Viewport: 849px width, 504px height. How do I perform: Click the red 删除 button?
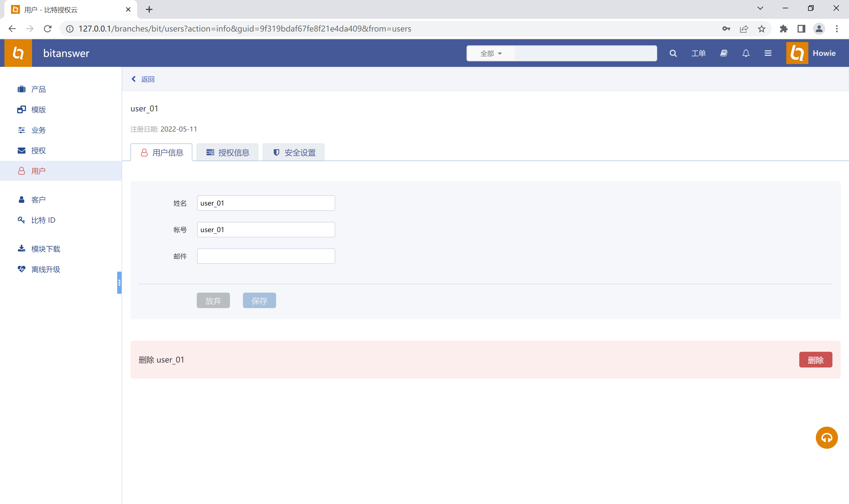pos(815,360)
